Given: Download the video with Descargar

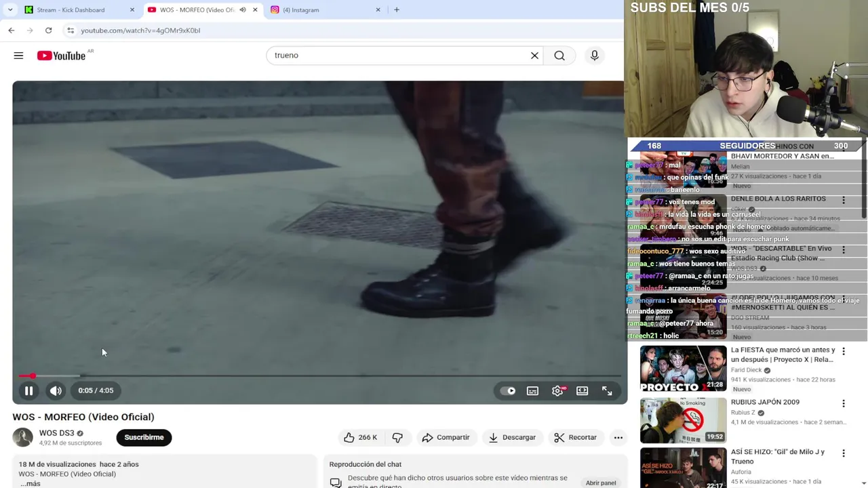Looking at the screenshot, I should (512, 437).
